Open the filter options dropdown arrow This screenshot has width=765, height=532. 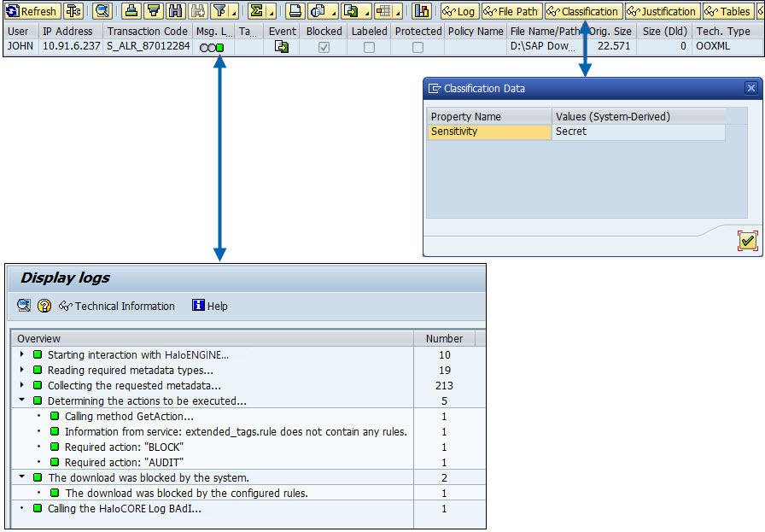[234, 12]
